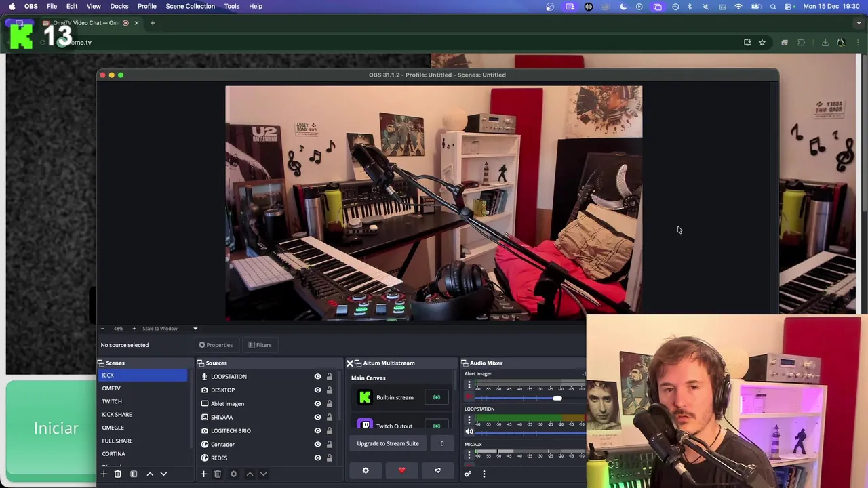This screenshot has height=488, width=868.
Task: Mute the LOOPSTATION audio speaker icon
Action: pyautogui.click(x=469, y=432)
